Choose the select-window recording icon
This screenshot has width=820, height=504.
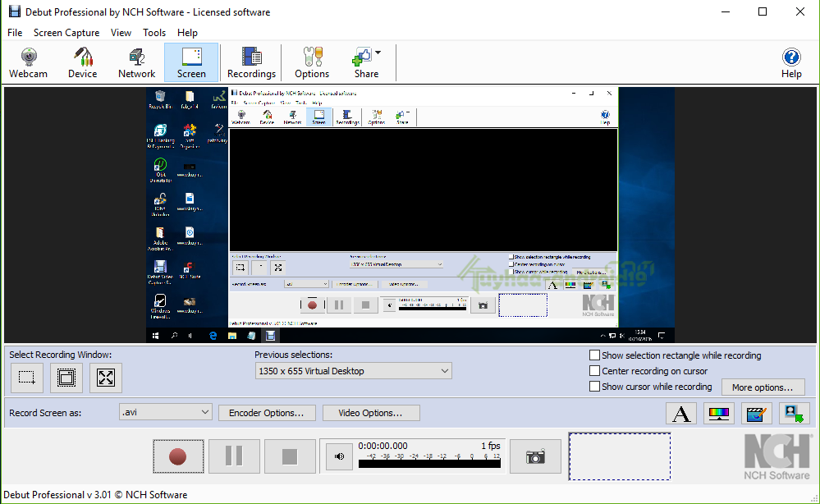[66, 378]
